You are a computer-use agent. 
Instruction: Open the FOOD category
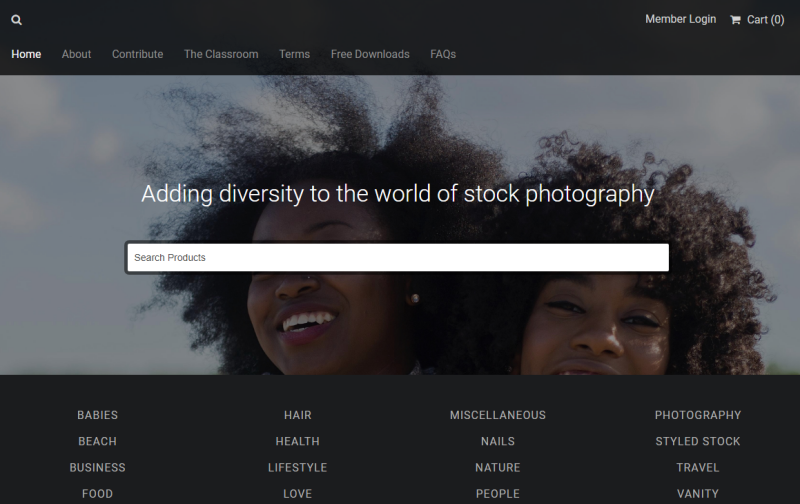(x=97, y=494)
